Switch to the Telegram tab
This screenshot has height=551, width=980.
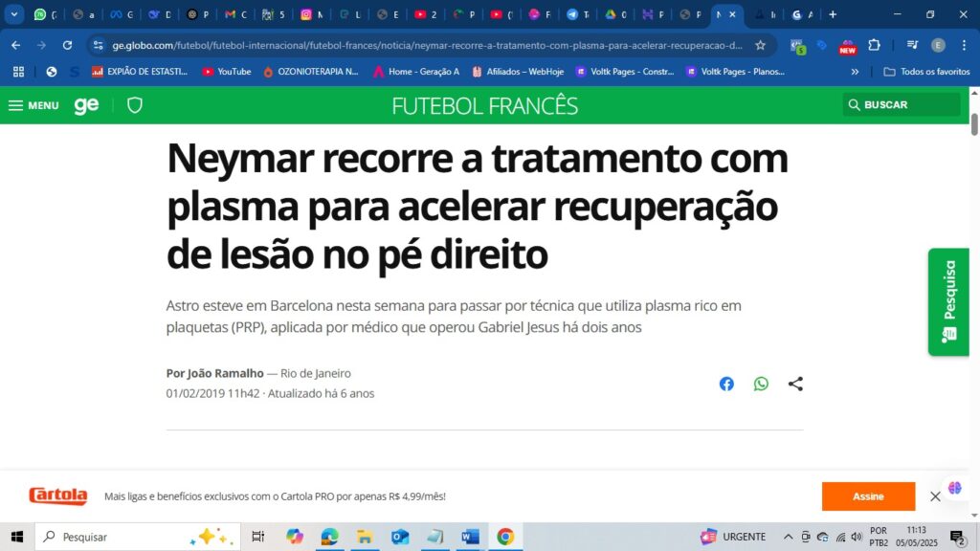[578, 14]
